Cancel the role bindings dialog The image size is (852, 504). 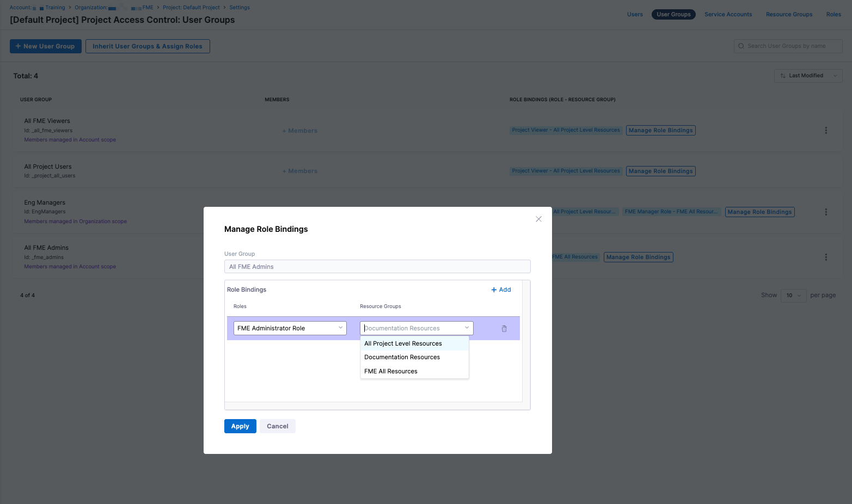pos(277,426)
